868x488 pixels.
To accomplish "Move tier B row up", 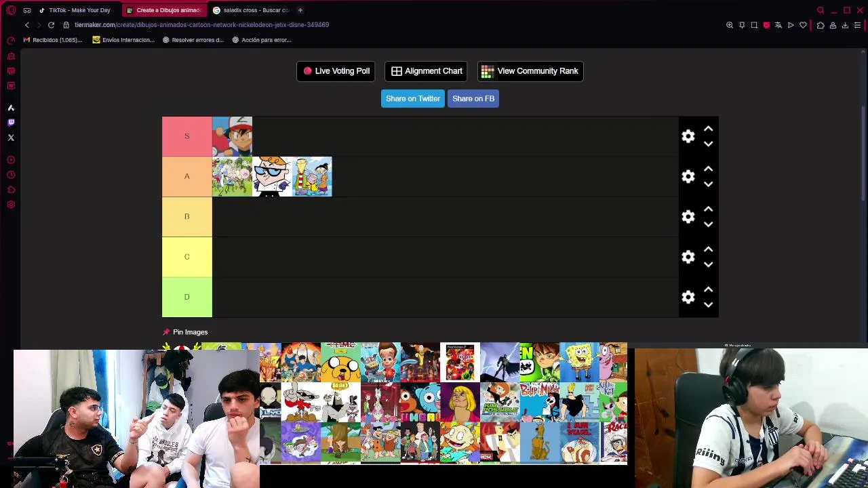I will 708,209.
